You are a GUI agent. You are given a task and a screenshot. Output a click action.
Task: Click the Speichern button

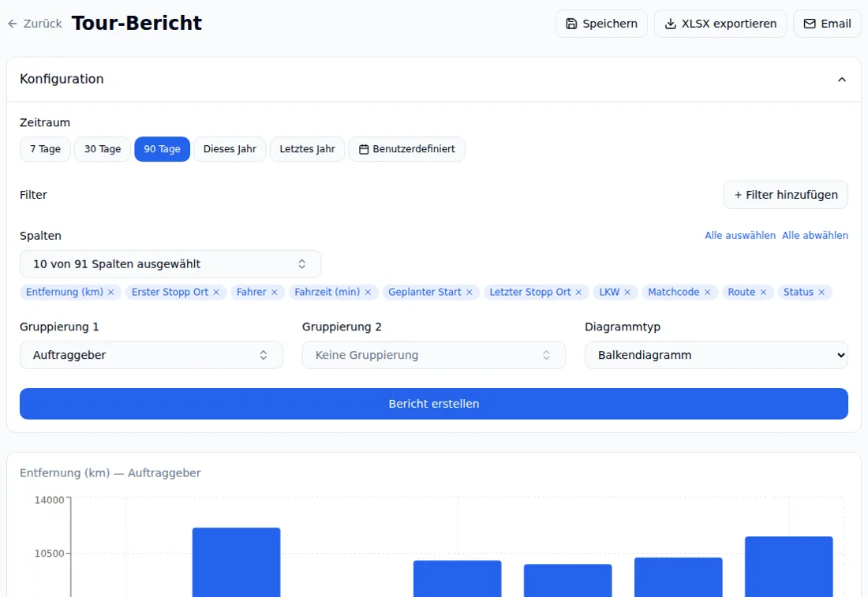[601, 24]
